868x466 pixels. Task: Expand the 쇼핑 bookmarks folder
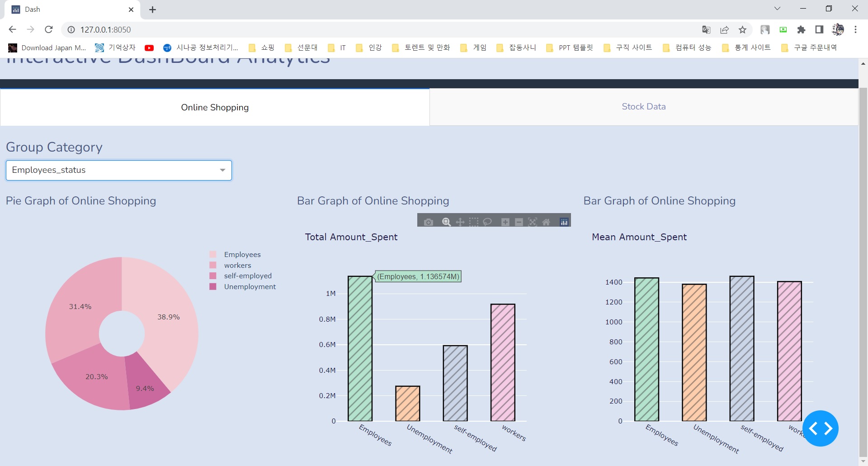pyautogui.click(x=261, y=48)
